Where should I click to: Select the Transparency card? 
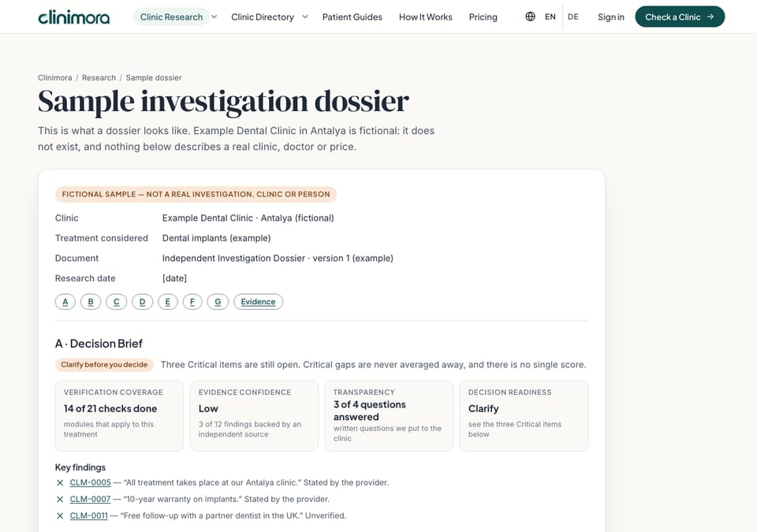389,415
